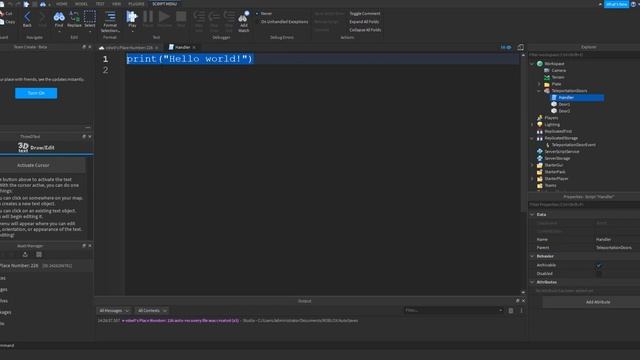Select Door1 part in Explorer
The width and height of the screenshot is (640, 360).
(564, 104)
